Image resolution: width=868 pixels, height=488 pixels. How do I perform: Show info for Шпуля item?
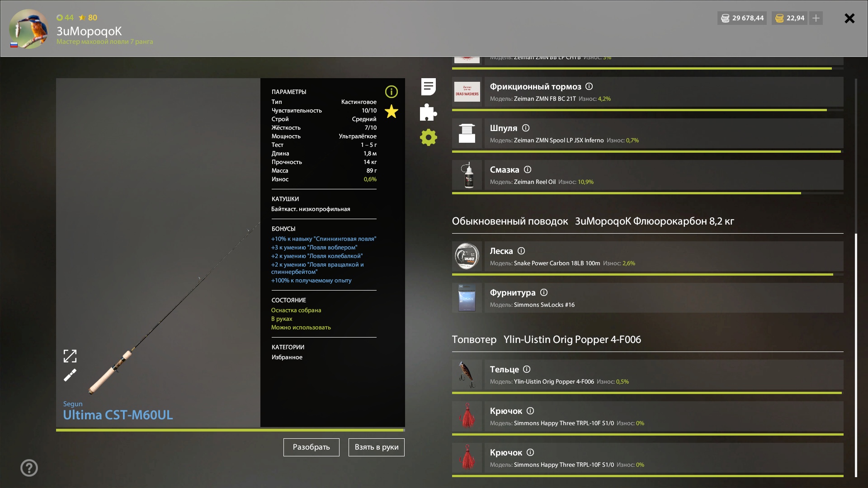[526, 128]
